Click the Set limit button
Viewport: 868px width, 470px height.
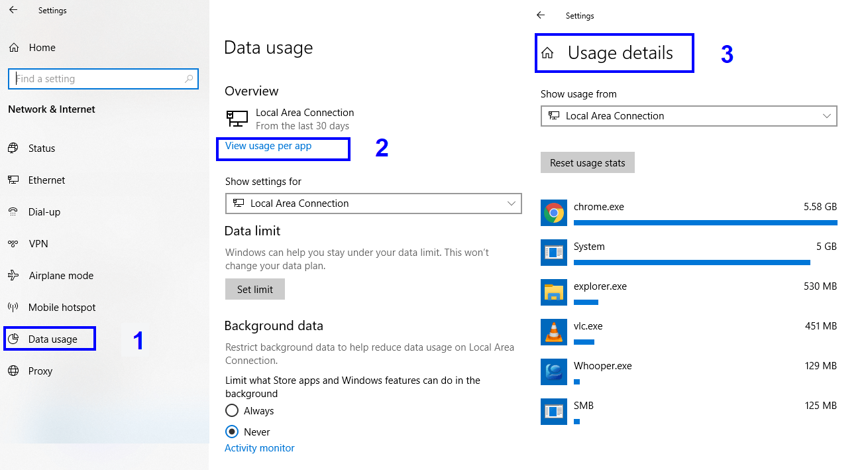pyautogui.click(x=255, y=289)
